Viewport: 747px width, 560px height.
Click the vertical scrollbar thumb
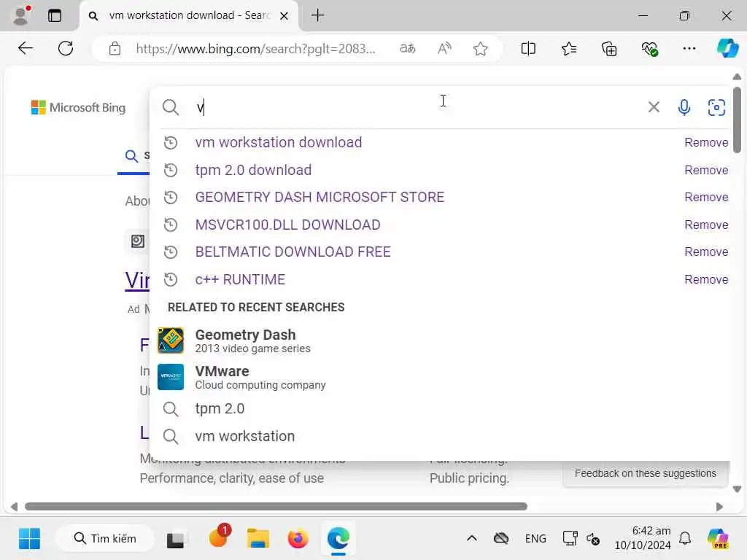coord(737,120)
